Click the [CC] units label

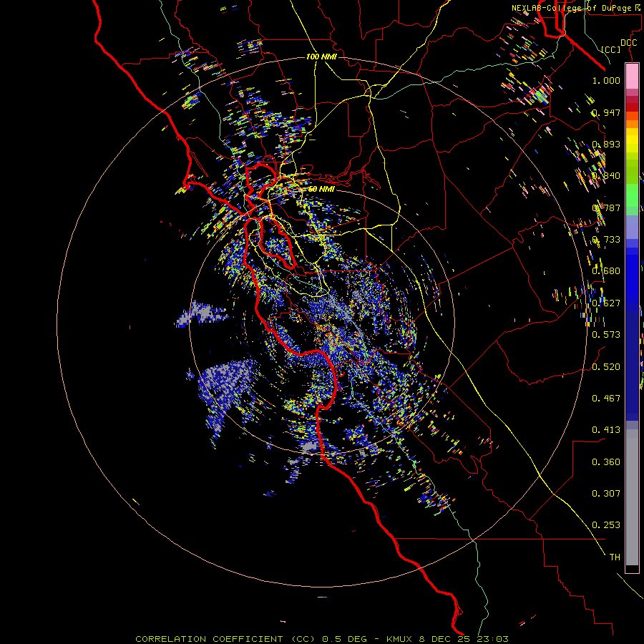[611, 49]
